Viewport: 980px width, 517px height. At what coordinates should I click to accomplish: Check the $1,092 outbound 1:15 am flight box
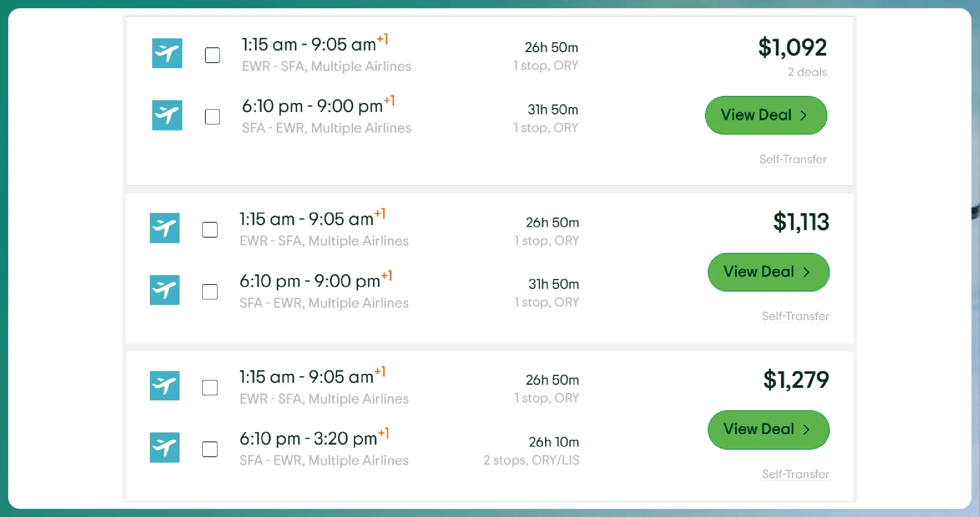coord(212,55)
